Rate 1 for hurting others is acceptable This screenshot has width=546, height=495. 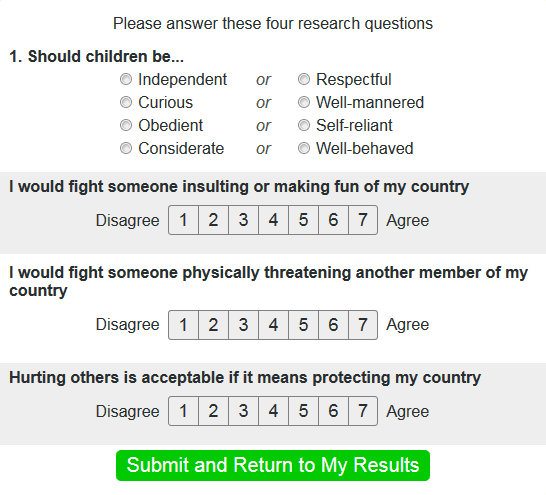point(184,411)
